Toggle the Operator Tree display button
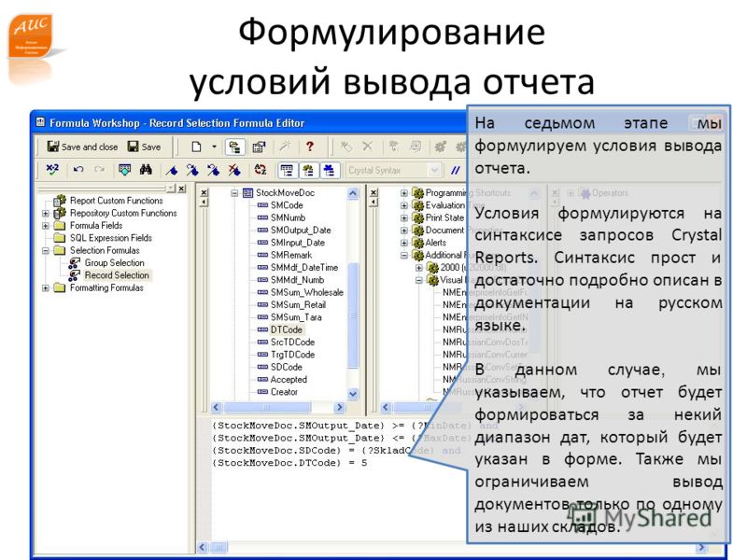Screen dimensions: 747x560 (330, 170)
